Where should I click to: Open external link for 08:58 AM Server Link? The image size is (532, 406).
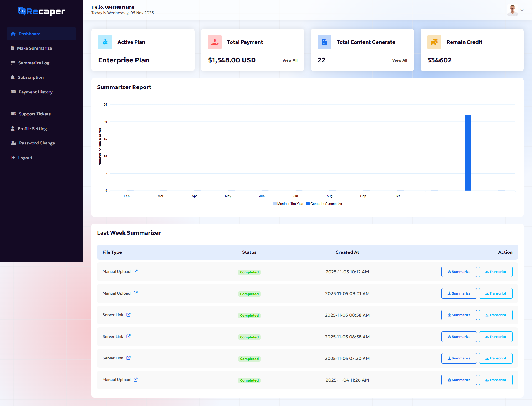[128, 315]
